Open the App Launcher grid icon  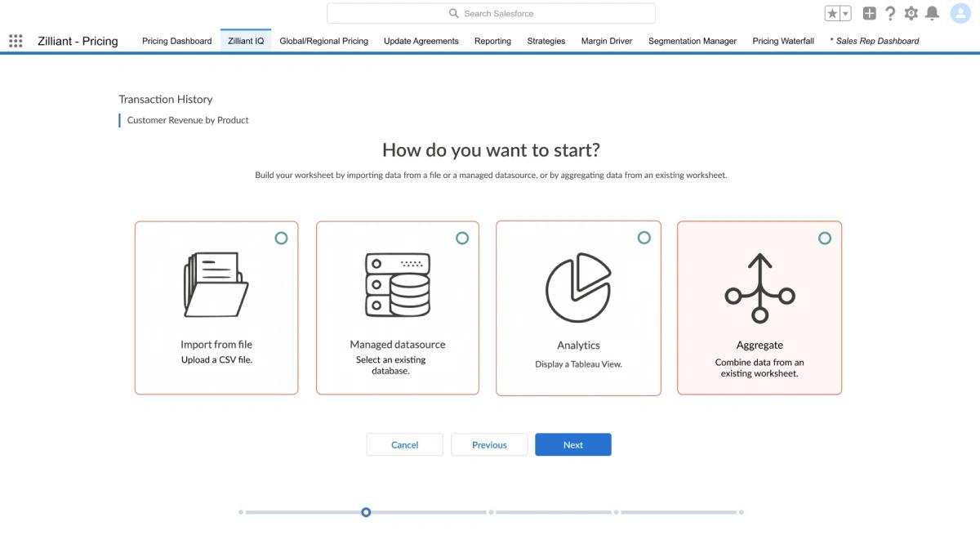pyautogui.click(x=16, y=41)
